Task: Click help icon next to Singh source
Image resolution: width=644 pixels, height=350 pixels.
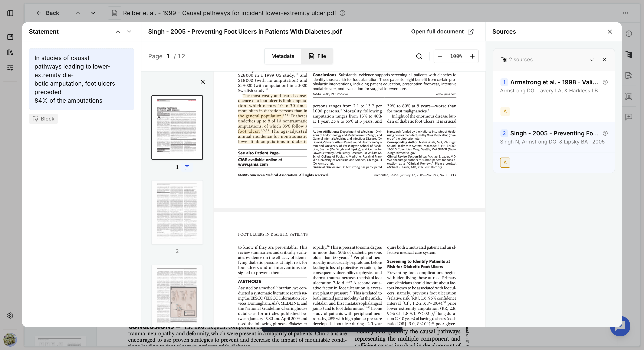Action: point(605,133)
